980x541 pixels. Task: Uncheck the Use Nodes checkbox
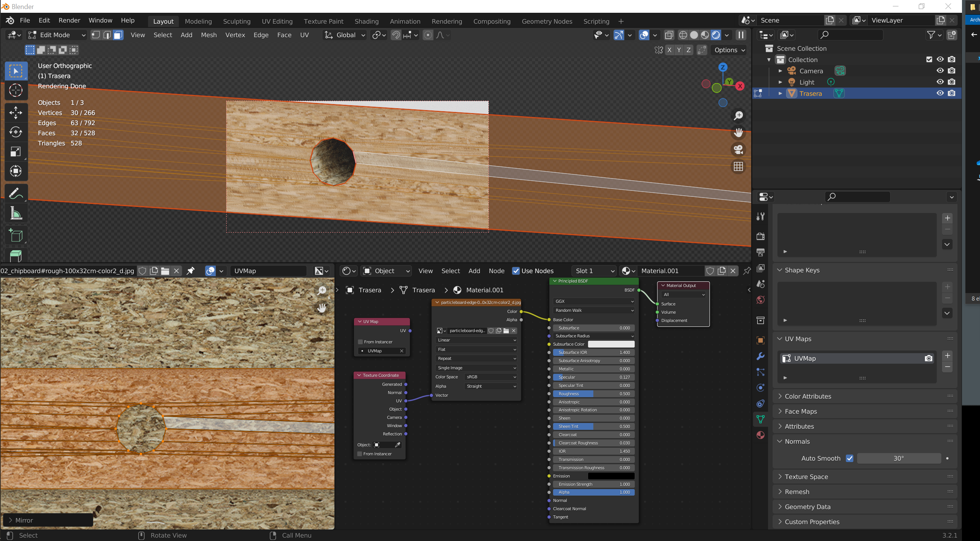tap(516, 271)
